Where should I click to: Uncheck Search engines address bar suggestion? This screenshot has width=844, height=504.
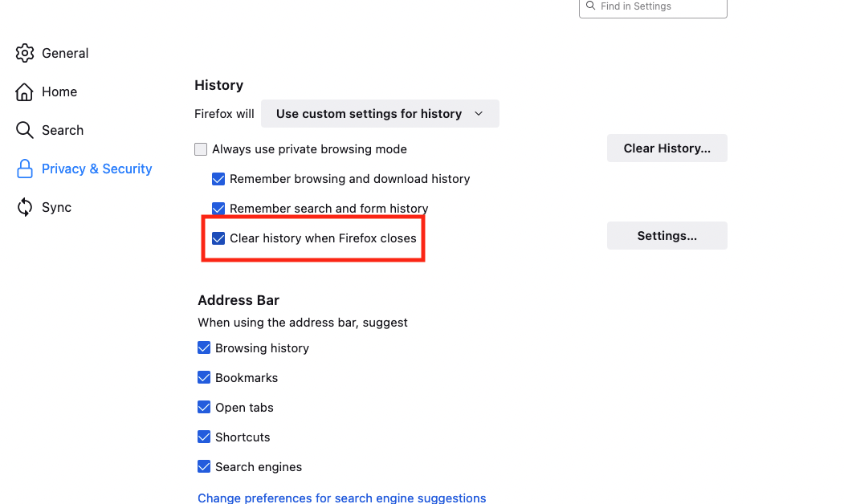204,466
